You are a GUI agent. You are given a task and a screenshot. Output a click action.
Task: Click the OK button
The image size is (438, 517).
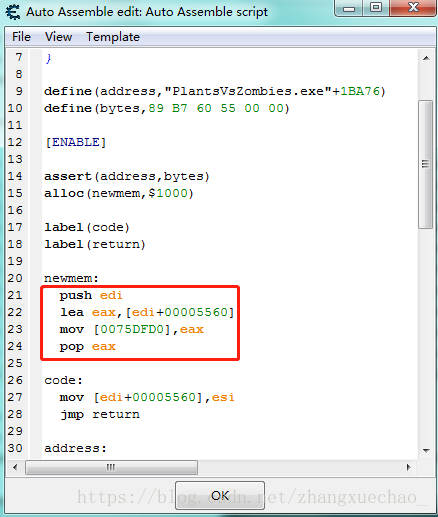220,495
